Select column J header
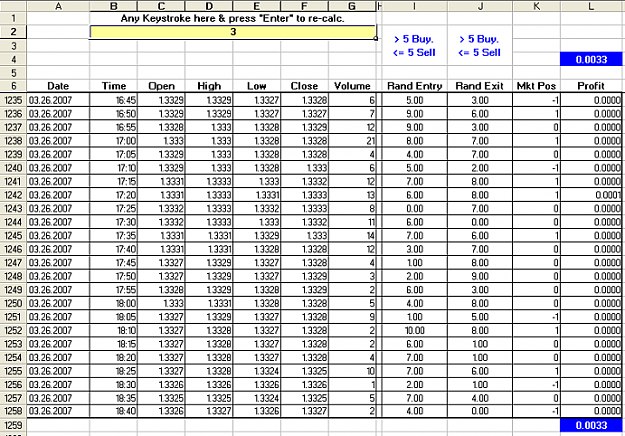This screenshot has height=436, width=625. tap(480, 6)
